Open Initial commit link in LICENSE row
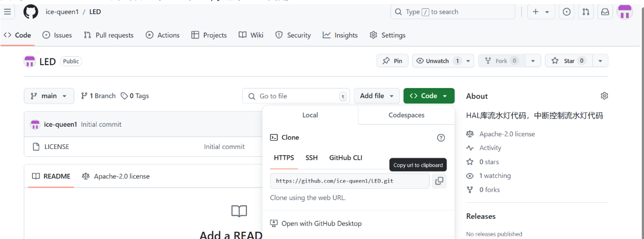The width and height of the screenshot is (644, 239). click(x=224, y=146)
